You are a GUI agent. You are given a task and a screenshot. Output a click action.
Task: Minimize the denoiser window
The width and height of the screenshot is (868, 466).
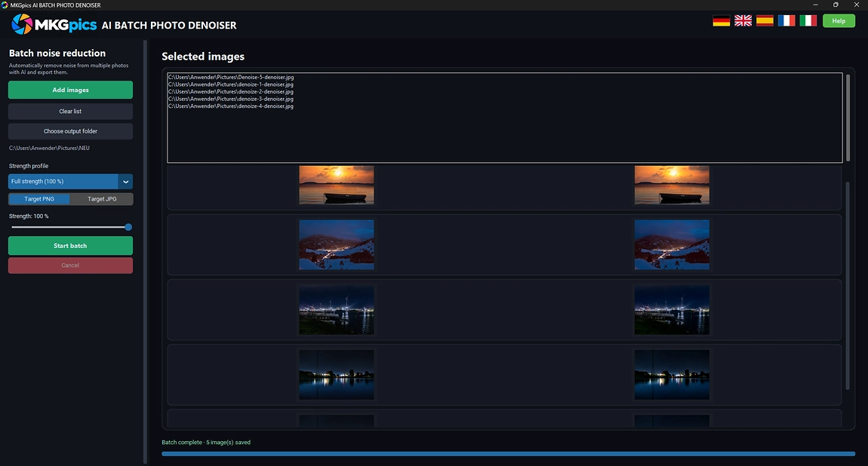tap(815, 5)
